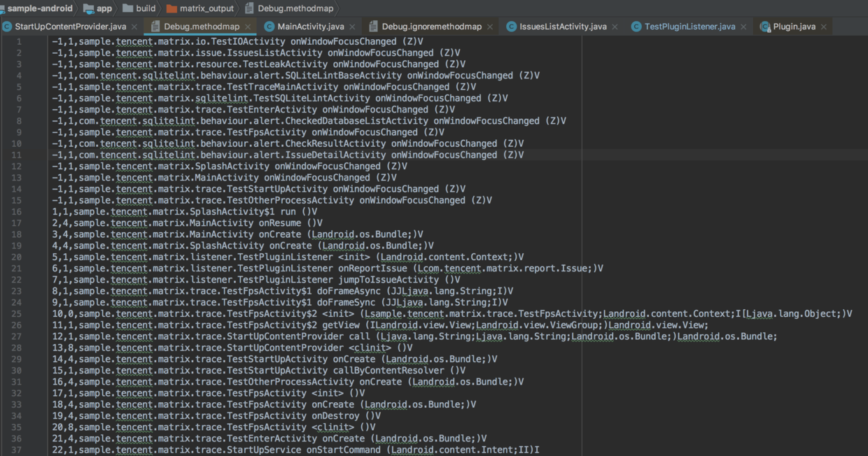Click the TestStartUpActivity callByContentResolver line

[x=259, y=371]
